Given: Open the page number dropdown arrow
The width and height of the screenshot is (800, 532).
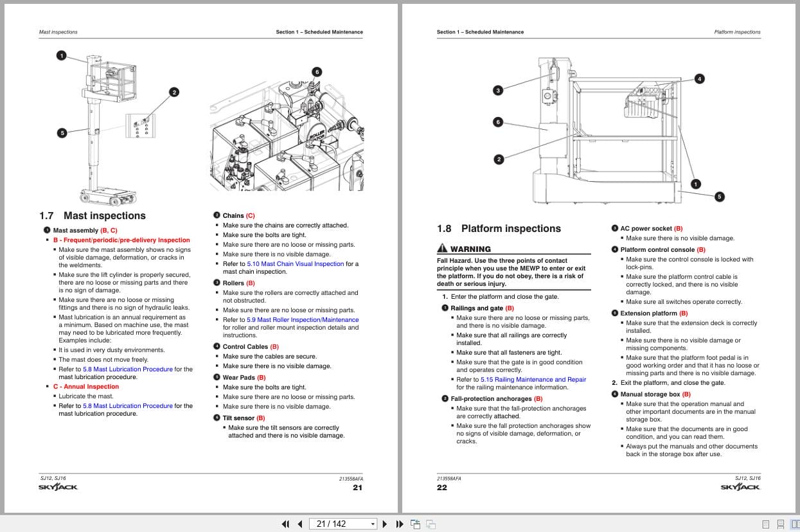Looking at the screenshot, I should point(372,524).
